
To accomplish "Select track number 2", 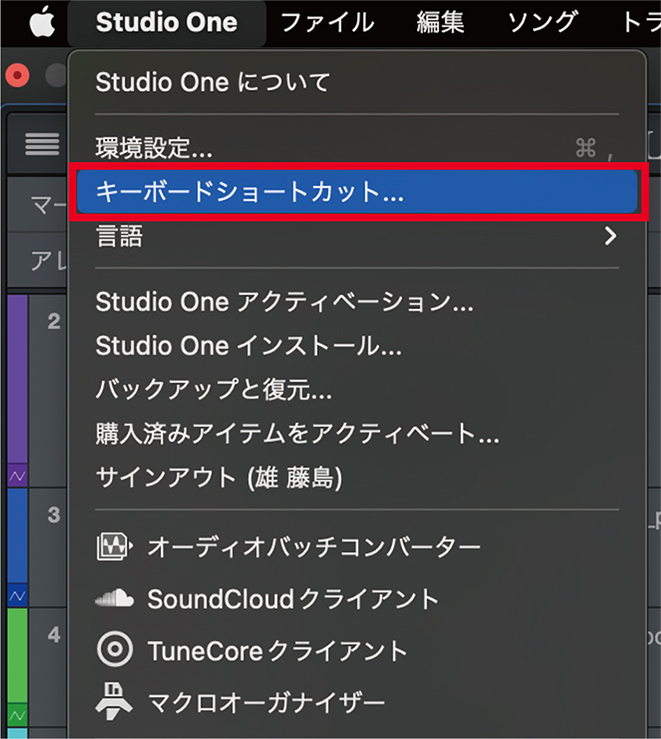I will pos(54,321).
